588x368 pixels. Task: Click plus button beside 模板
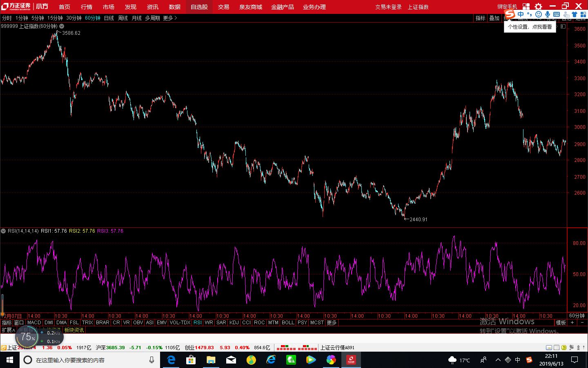[572, 323]
